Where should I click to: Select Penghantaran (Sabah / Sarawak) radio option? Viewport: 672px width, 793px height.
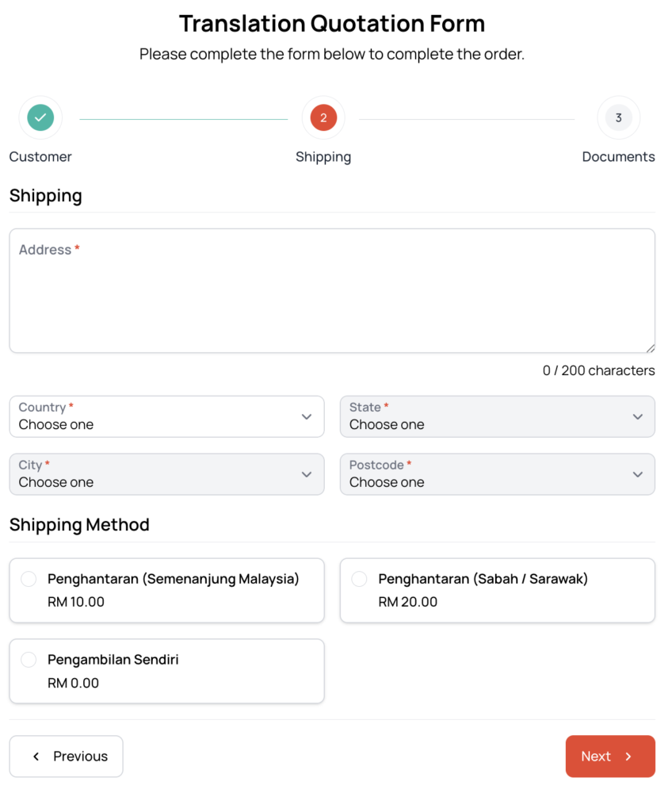(359, 579)
